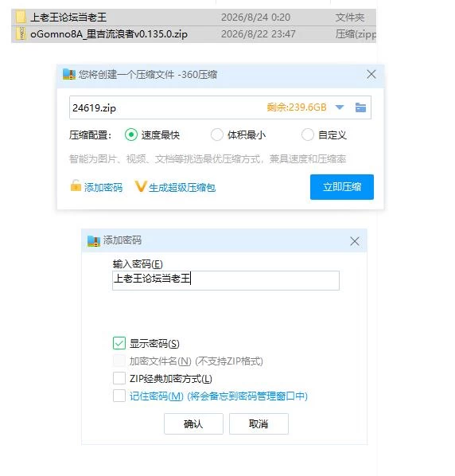The image size is (455, 476).
Task: Click the 360压缩 logo in the 添加密码 dialog title
Action: pyautogui.click(x=93, y=241)
